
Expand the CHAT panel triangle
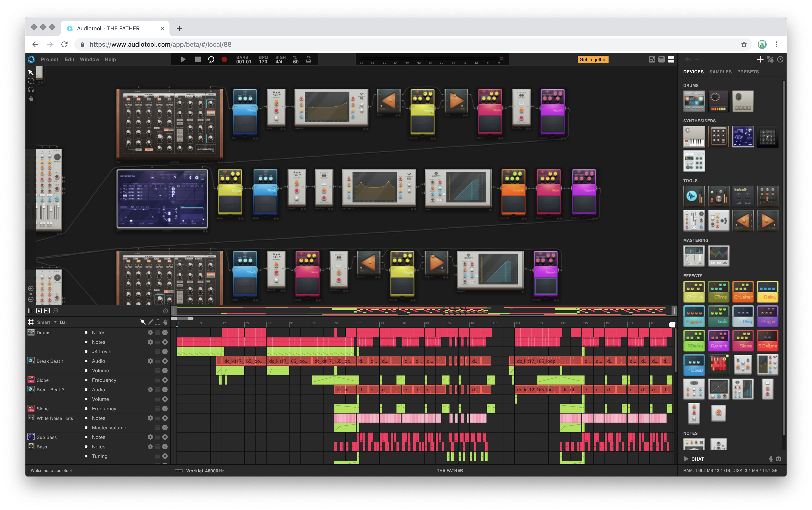tap(686, 459)
